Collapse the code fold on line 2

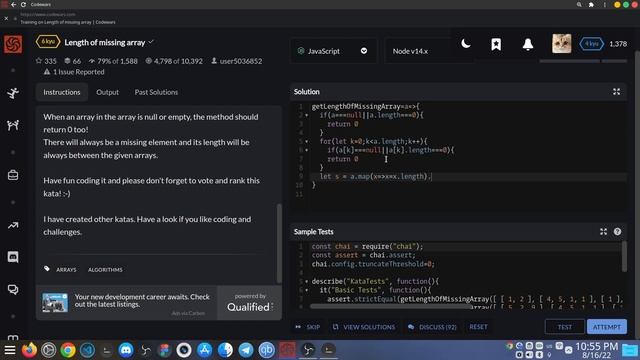click(x=307, y=116)
